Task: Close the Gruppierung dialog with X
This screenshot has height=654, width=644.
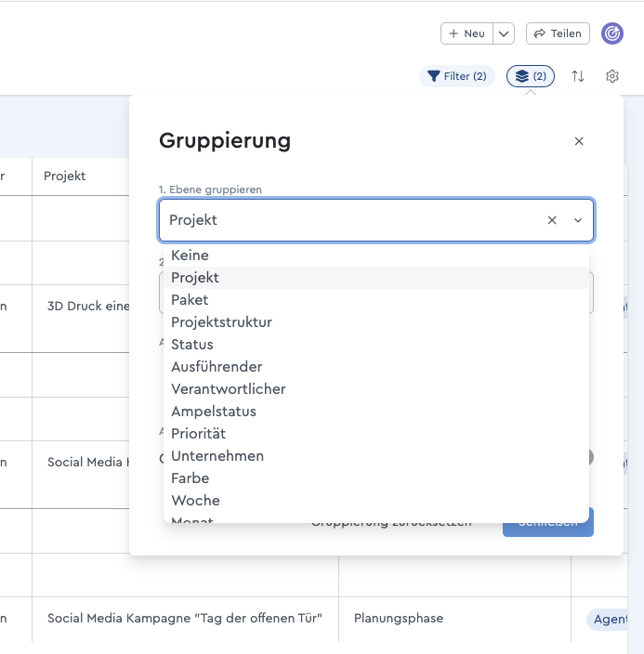Action: [x=579, y=141]
